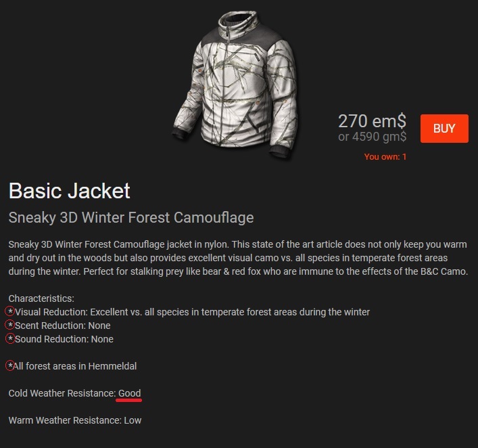Click the Sound Reduction: None text
478x448 pixels.
(64, 339)
